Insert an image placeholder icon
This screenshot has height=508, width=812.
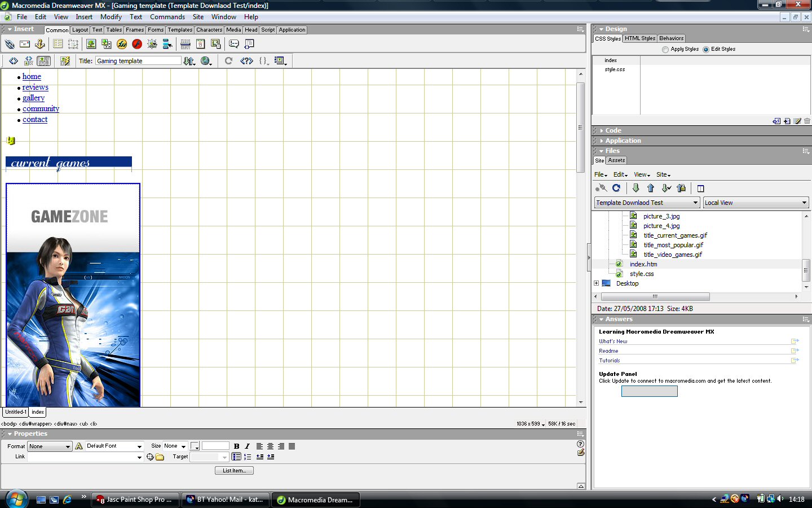(x=106, y=44)
